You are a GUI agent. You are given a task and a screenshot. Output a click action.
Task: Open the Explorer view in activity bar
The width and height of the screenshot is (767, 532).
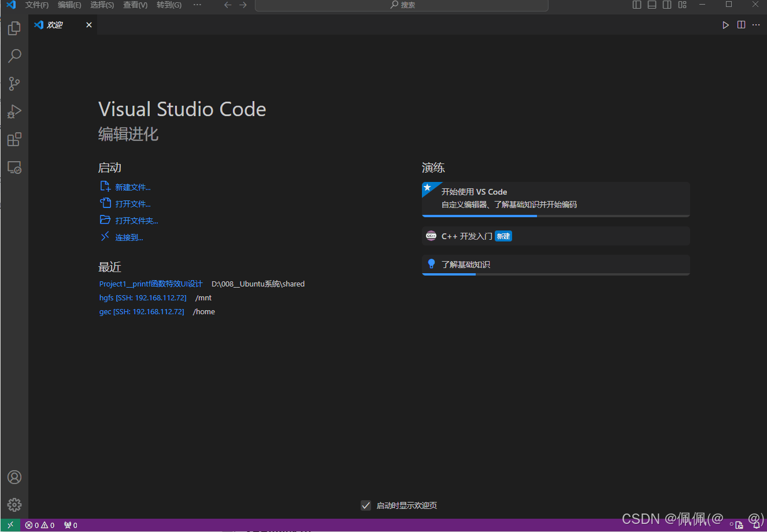(x=14, y=28)
